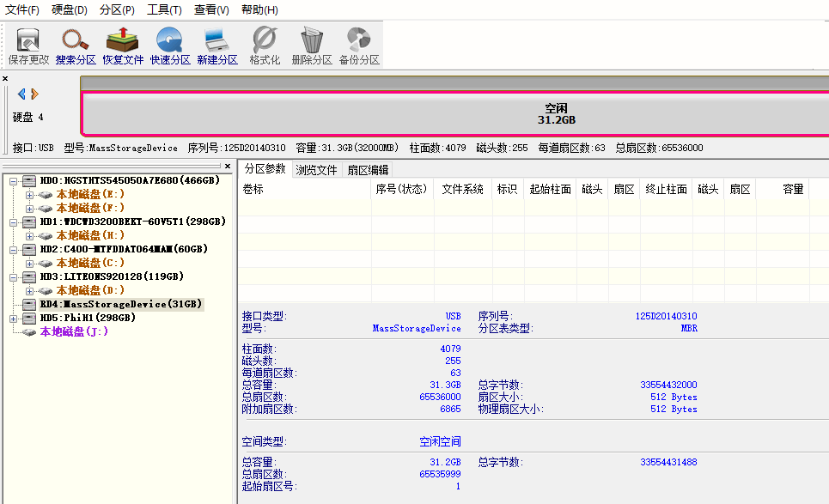Expand the 本地磁盘(H:) node
829x504 pixels.
coord(29,236)
